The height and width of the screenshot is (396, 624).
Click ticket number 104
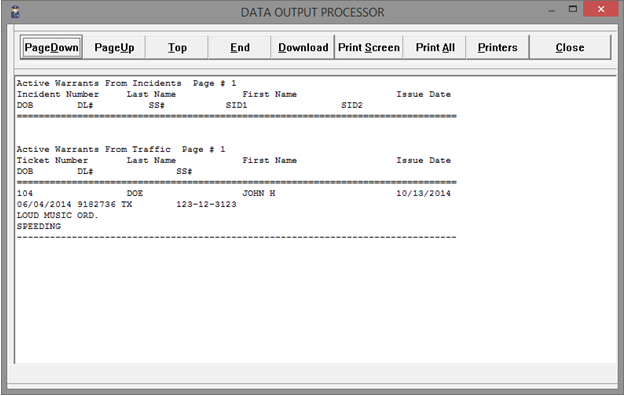25,193
